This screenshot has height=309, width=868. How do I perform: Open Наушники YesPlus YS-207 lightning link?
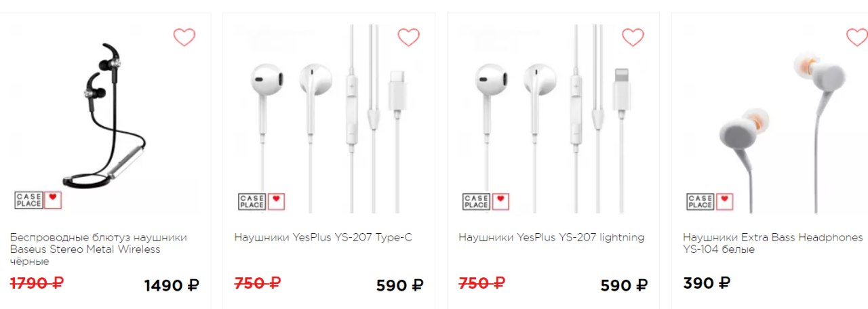[551, 238]
